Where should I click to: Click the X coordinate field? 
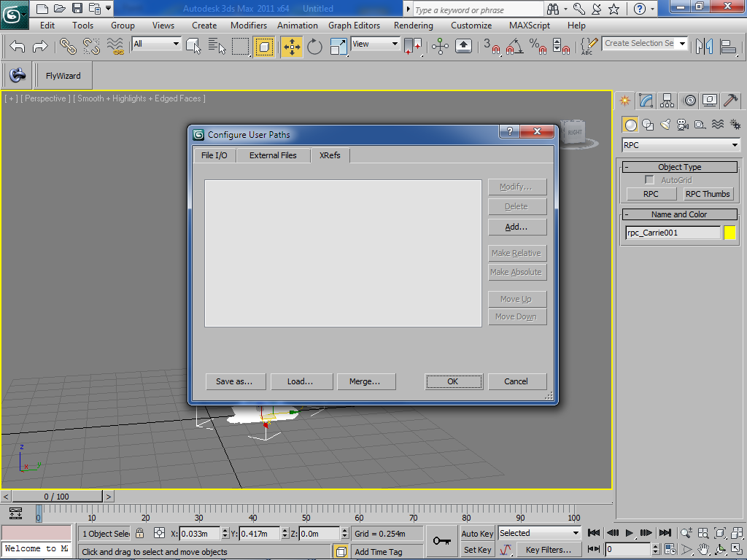click(x=200, y=533)
